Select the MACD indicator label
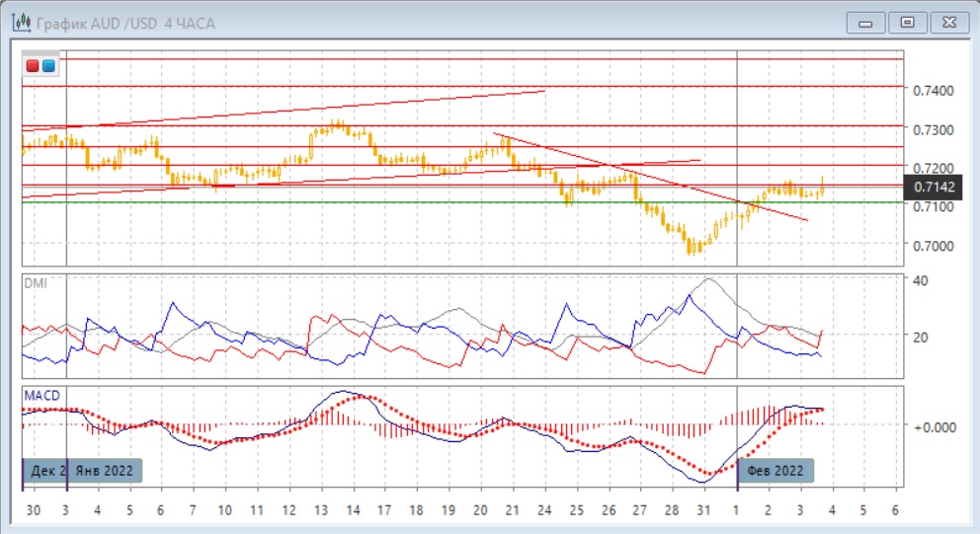 (41, 395)
